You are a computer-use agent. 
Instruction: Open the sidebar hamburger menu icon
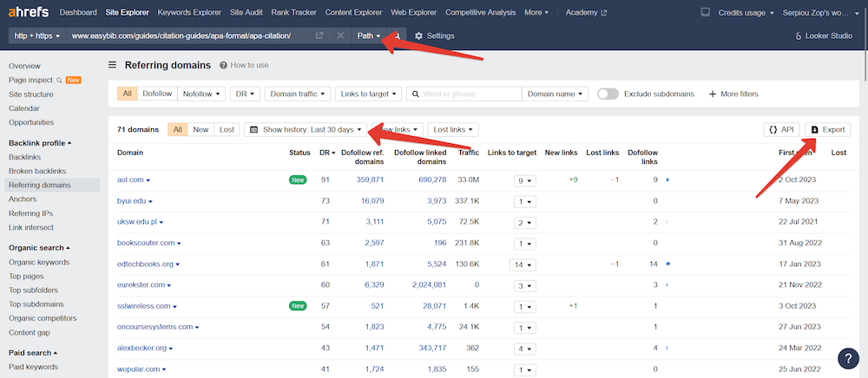112,65
